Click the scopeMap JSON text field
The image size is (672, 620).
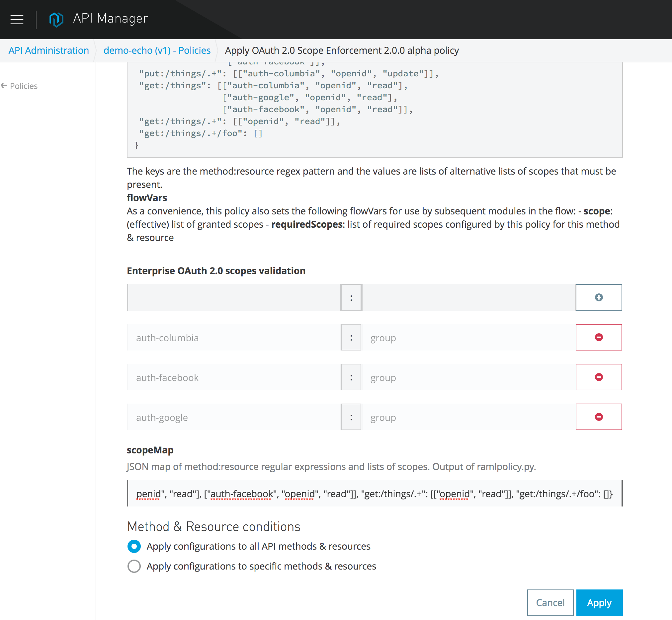374,494
